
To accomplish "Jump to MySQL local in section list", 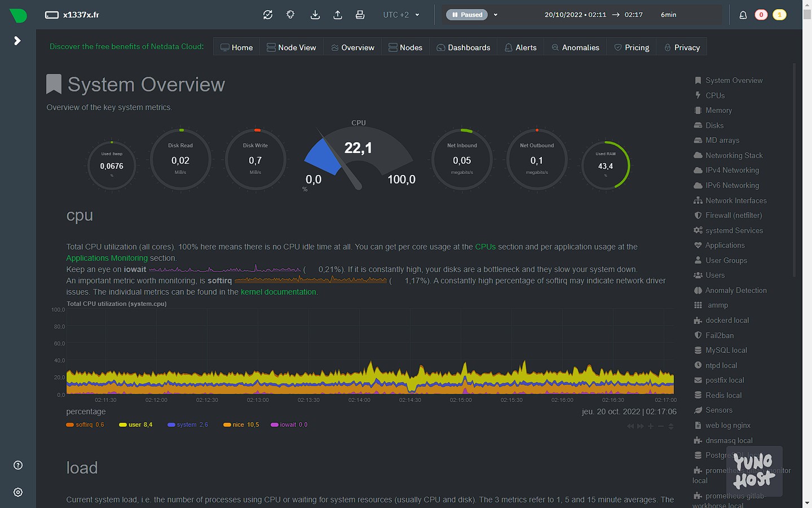I will (x=726, y=351).
